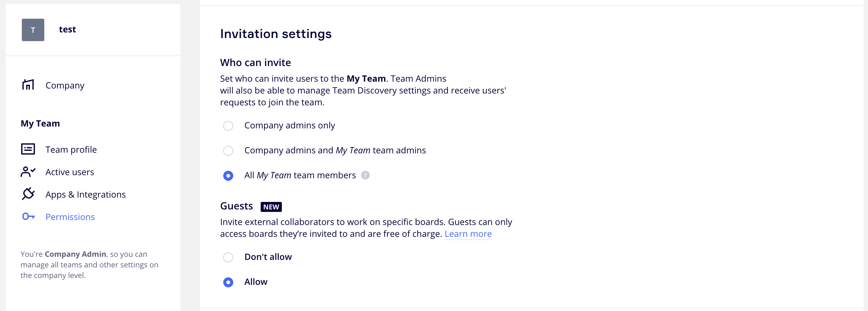Click the test company avatar tile
The height and width of the screenshot is (311, 868).
33,30
